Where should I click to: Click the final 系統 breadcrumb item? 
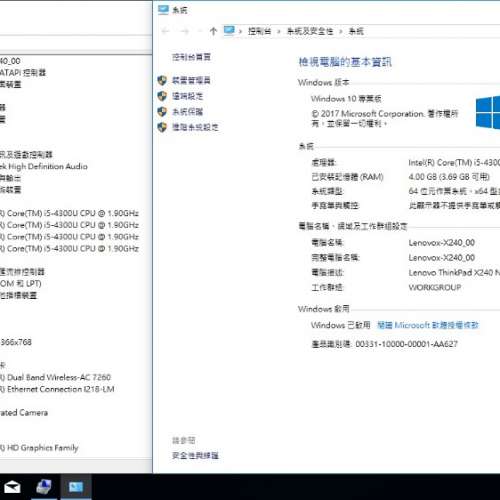(x=356, y=31)
